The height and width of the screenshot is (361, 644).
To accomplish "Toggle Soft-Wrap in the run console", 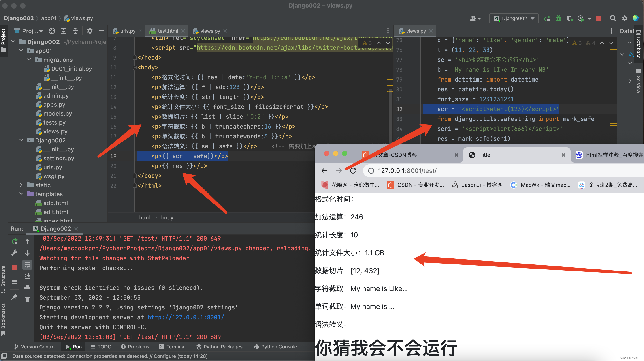I will pyautogui.click(x=27, y=264).
